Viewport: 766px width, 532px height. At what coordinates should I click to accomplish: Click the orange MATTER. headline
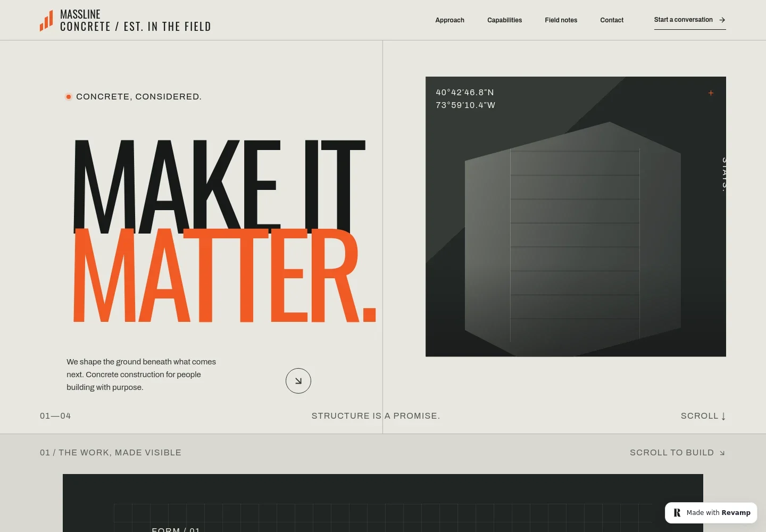(x=224, y=276)
